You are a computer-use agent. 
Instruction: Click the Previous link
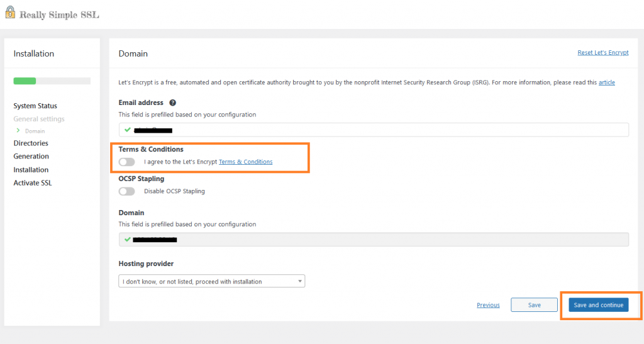point(488,305)
